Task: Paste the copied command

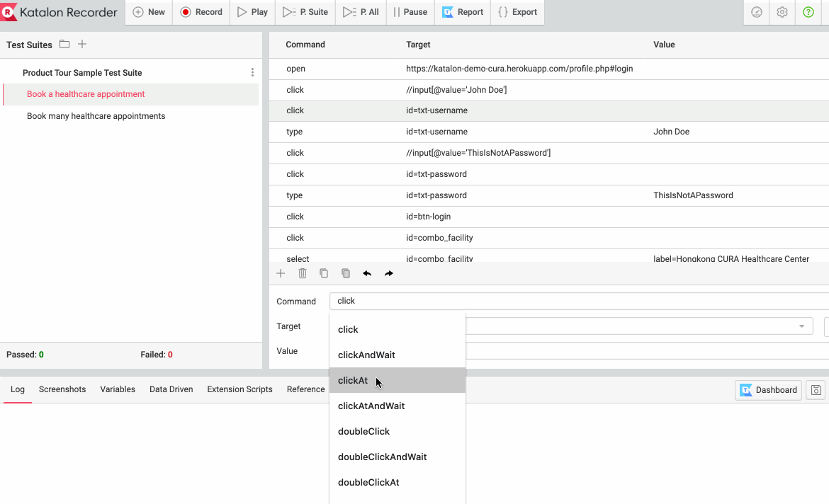Action: point(345,273)
